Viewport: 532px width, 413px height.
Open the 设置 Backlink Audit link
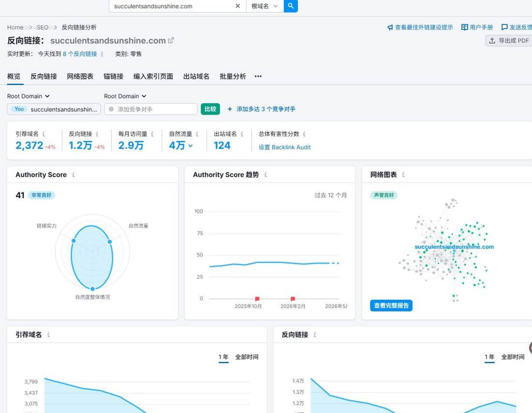pyautogui.click(x=285, y=147)
